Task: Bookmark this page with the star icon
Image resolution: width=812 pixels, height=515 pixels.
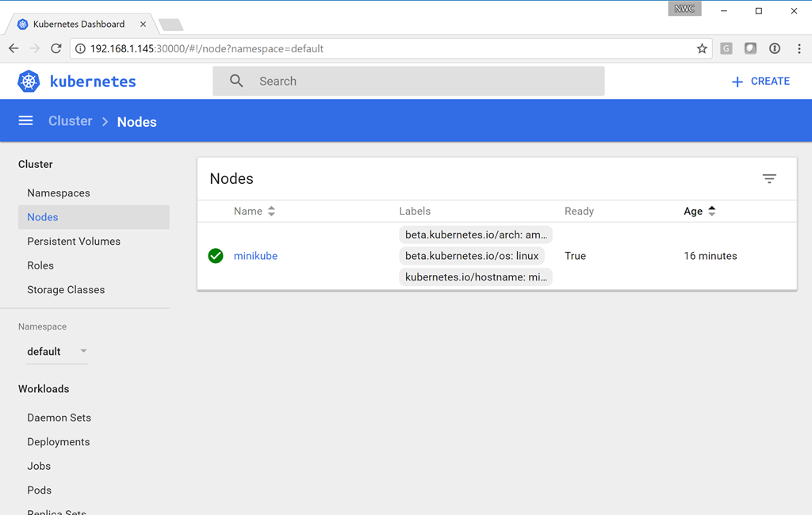Action: 702,48
